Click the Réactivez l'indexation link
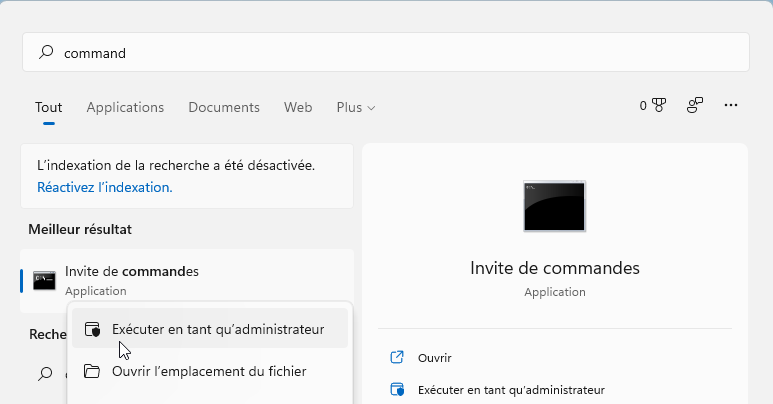The image size is (773, 404). point(105,187)
